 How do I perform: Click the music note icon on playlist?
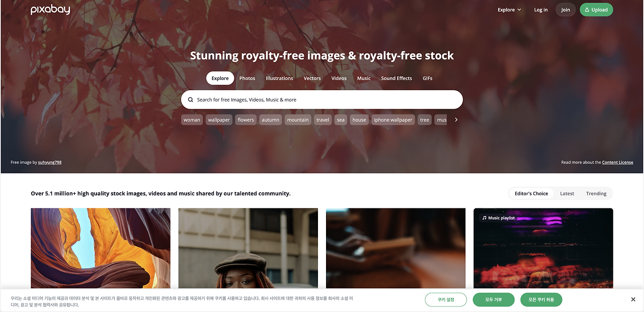pos(485,218)
